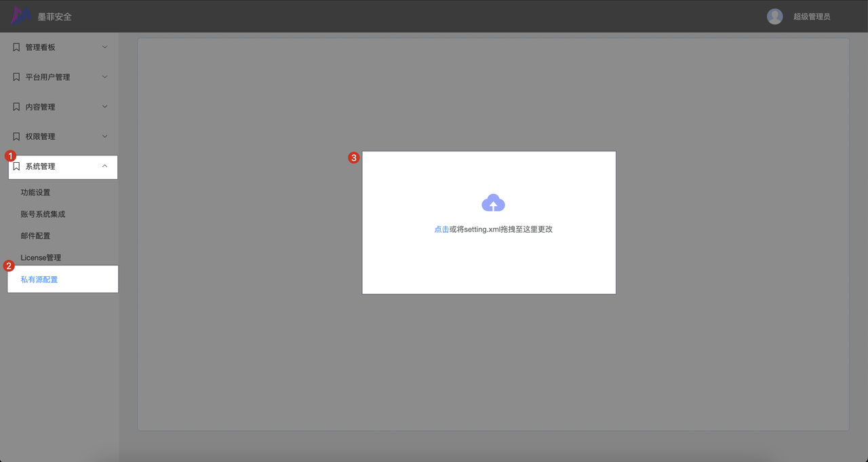
Task: Expand 内容管理 using its chevron arrow
Action: click(x=104, y=107)
